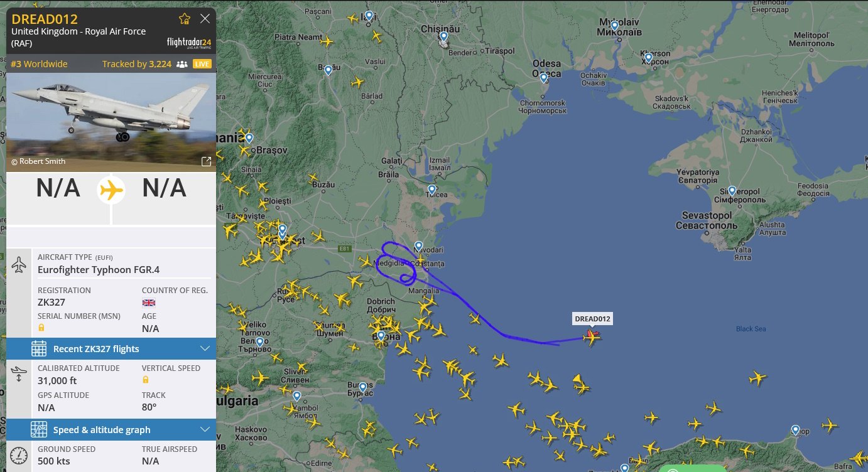Click the DREAD012 callsign label on map
Image resolution: width=868 pixels, height=472 pixels.
click(x=592, y=319)
